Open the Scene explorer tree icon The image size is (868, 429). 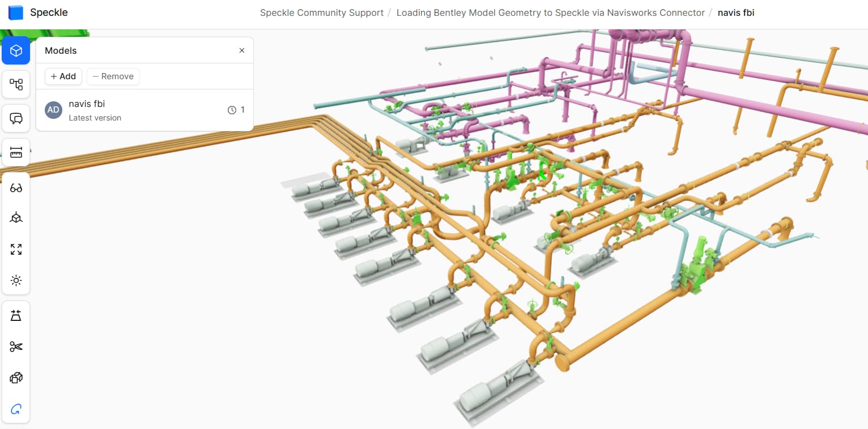[16, 85]
